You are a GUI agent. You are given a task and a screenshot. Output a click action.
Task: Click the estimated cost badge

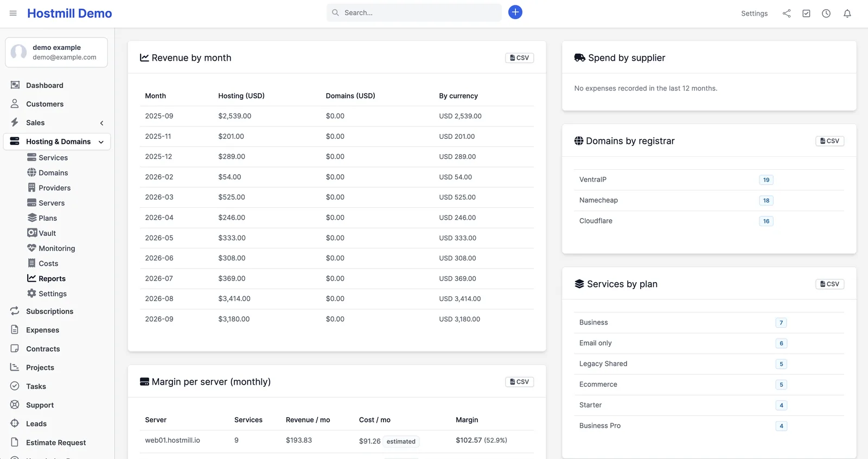coord(401,441)
